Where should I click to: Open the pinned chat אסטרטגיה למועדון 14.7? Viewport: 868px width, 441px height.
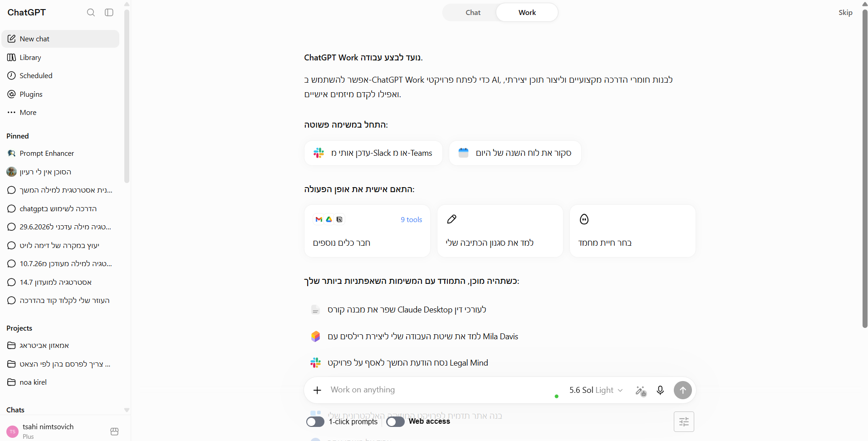click(x=60, y=282)
